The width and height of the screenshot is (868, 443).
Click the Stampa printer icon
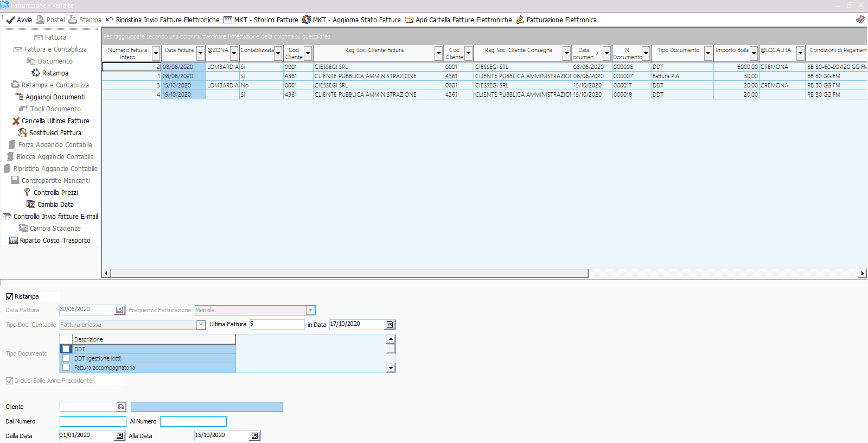[73, 20]
